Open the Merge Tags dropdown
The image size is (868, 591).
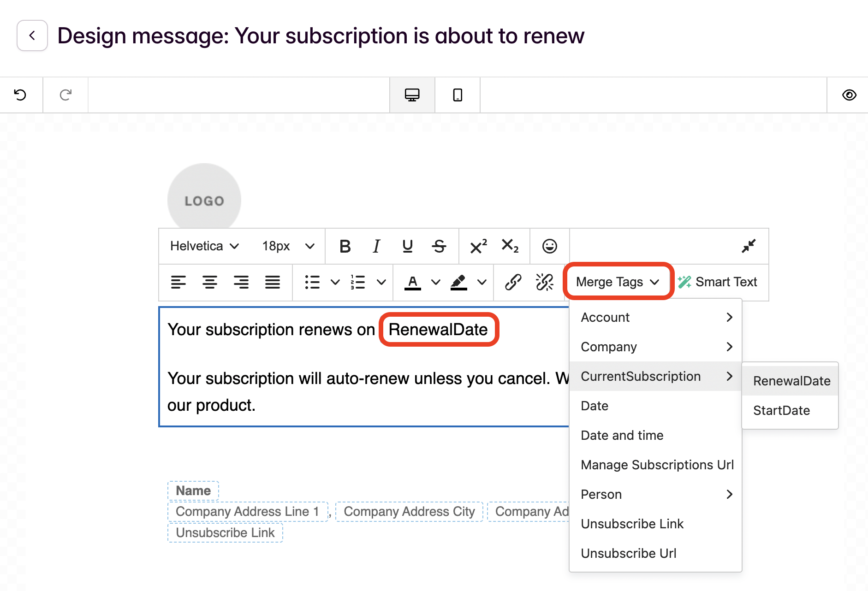[x=618, y=282]
